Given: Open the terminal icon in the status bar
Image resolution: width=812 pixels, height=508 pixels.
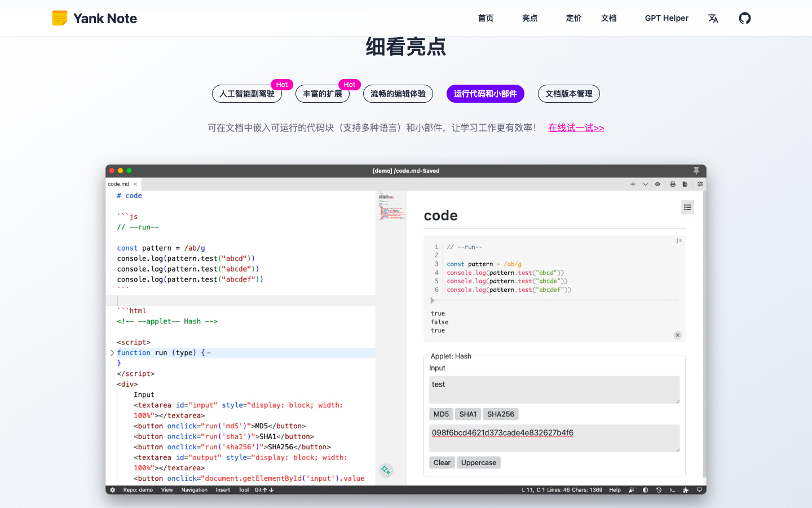Looking at the screenshot, I should [x=672, y=490].
